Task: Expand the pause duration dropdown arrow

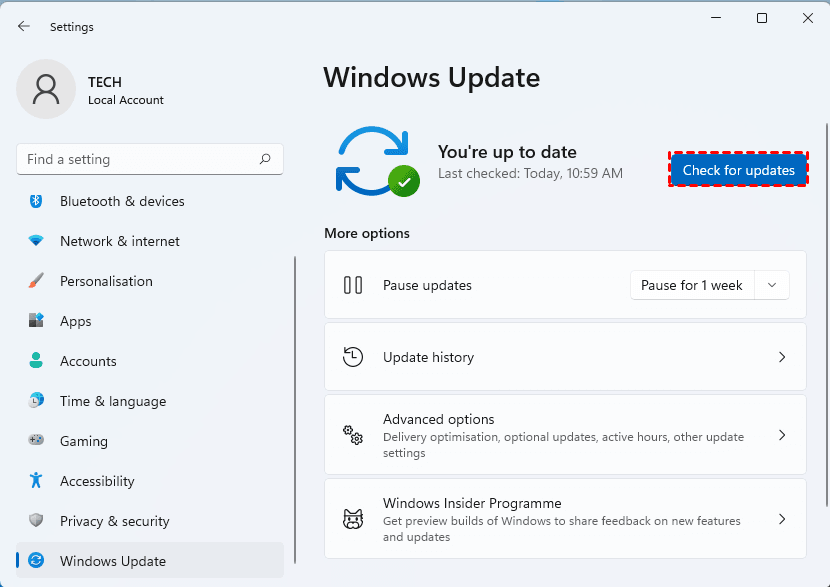Action: (x=772, y=285)
